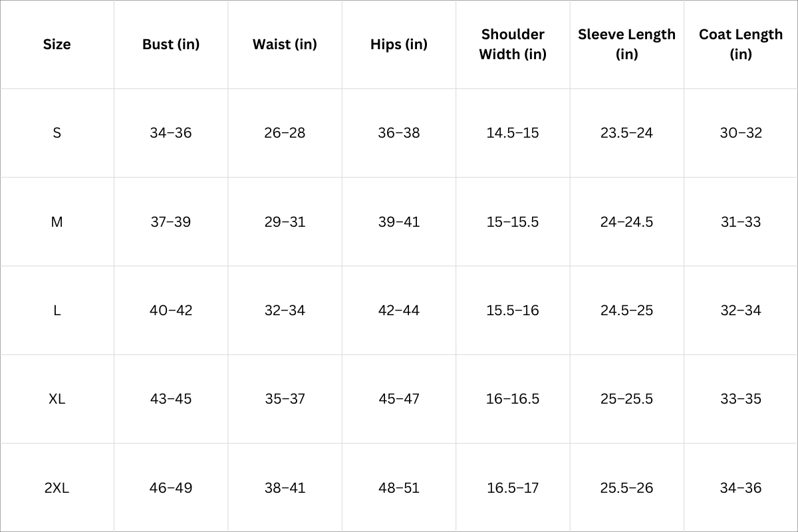This screenshot has height=532, width=798.
Task: Click the 46–49 bust cell for 2XL
Action: coord(171,488)
